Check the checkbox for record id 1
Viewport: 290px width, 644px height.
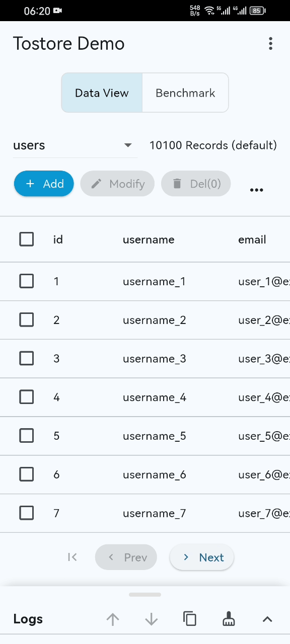[26, 281]
